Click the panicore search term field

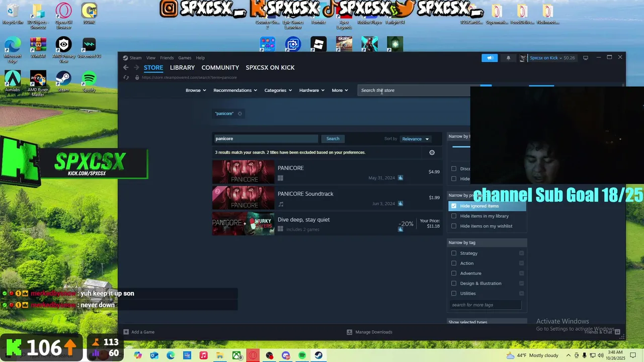tap(266, 139)
